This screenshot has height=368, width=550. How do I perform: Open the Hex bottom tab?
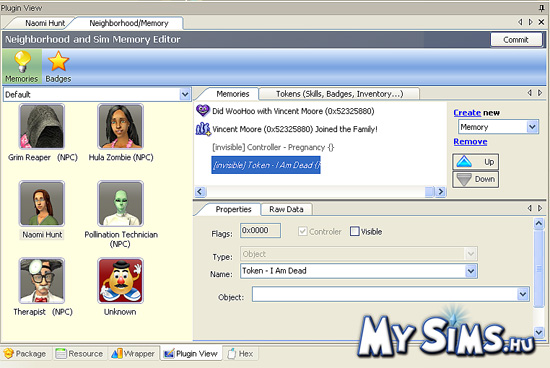(x=241, y=354)
